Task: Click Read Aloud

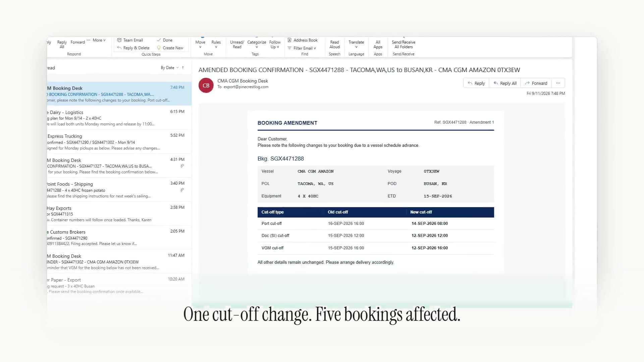Action: coord(334,44)
